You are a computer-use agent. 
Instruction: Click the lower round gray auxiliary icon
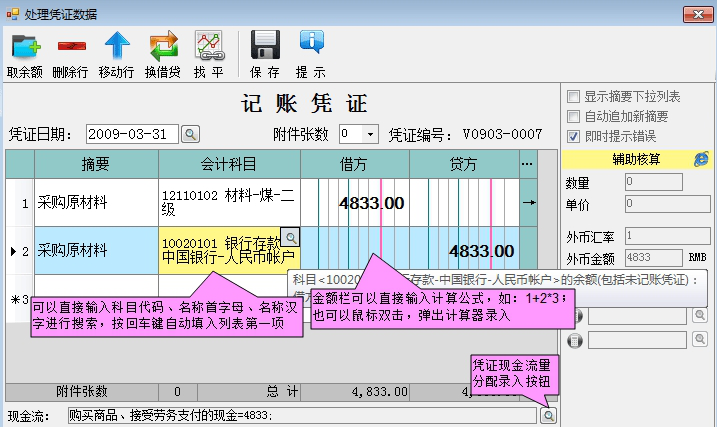point(575,340)
